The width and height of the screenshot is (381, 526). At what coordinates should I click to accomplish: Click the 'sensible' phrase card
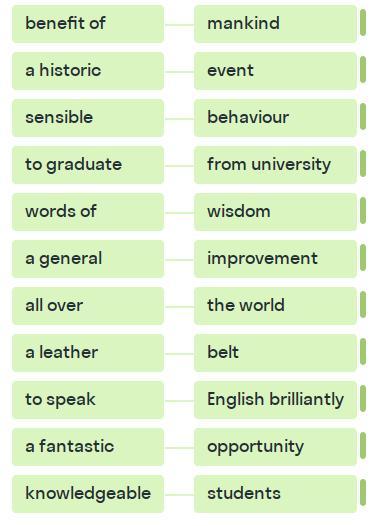coord(88,118)
